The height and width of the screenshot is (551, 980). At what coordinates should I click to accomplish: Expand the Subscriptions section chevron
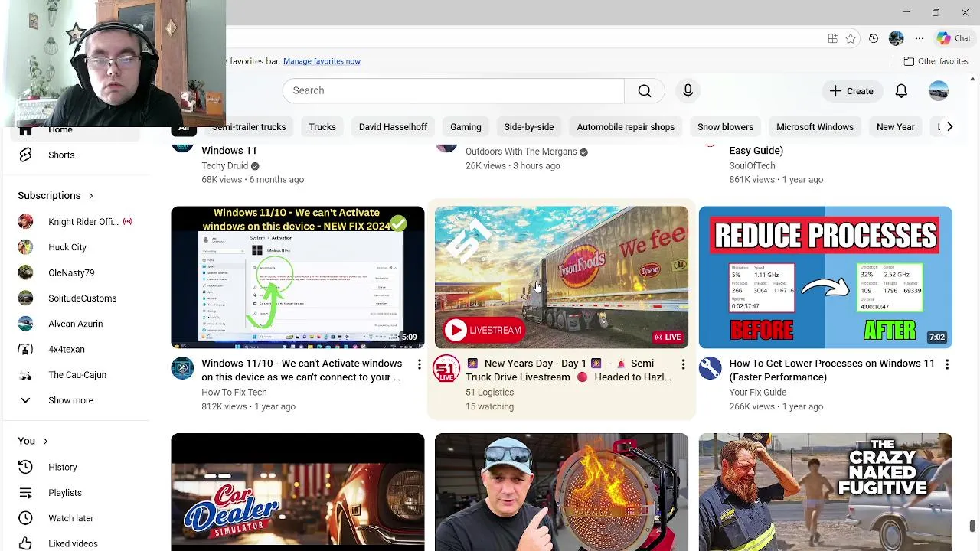pos(90,196)
